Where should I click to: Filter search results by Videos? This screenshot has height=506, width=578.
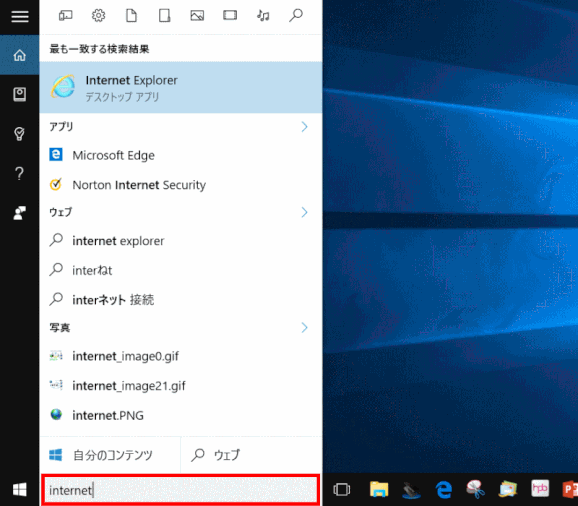tap(230, 15)
